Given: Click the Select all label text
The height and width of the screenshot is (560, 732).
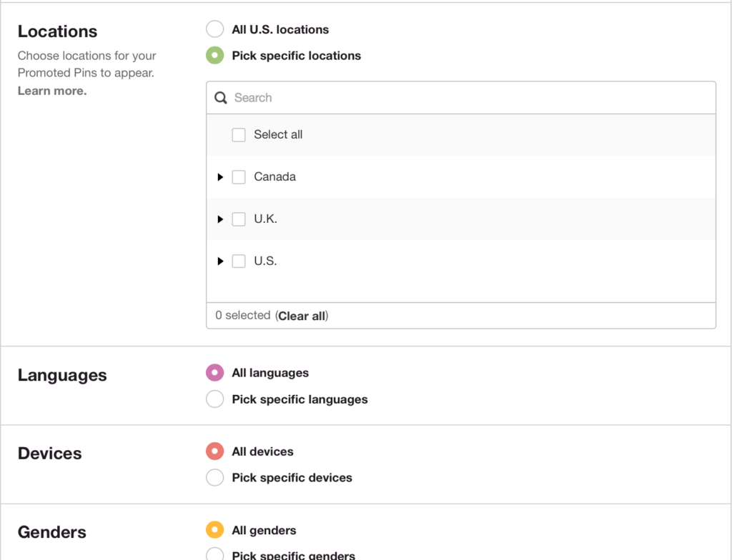Looking at the screenshot, I should pos(278,135).
